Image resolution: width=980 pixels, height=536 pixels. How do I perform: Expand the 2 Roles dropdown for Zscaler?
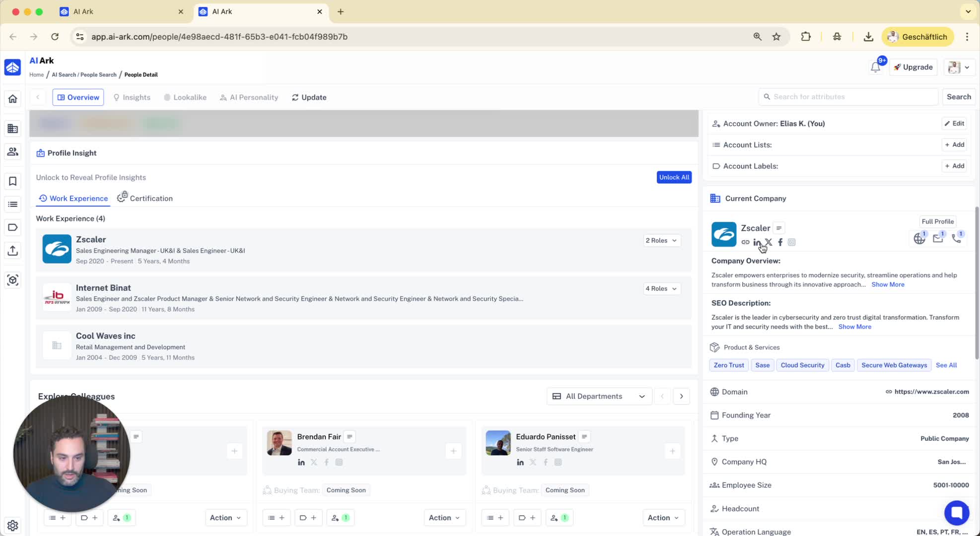click(x=661, y=240)
